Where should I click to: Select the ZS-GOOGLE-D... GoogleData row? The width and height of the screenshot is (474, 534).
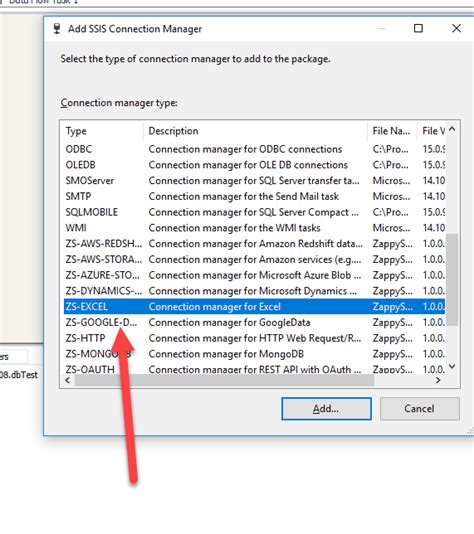[254, 323]
